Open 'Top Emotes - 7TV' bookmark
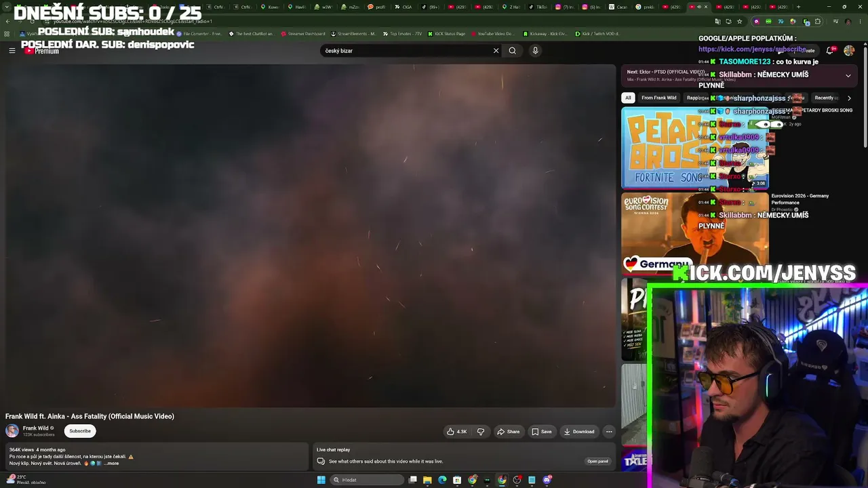 coord(403,34)
